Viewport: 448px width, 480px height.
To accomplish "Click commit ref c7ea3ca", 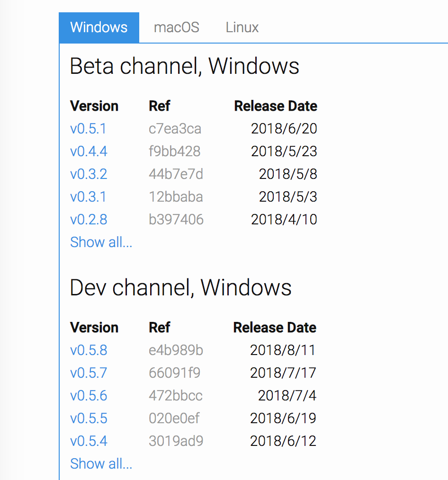I will point(175,129).
